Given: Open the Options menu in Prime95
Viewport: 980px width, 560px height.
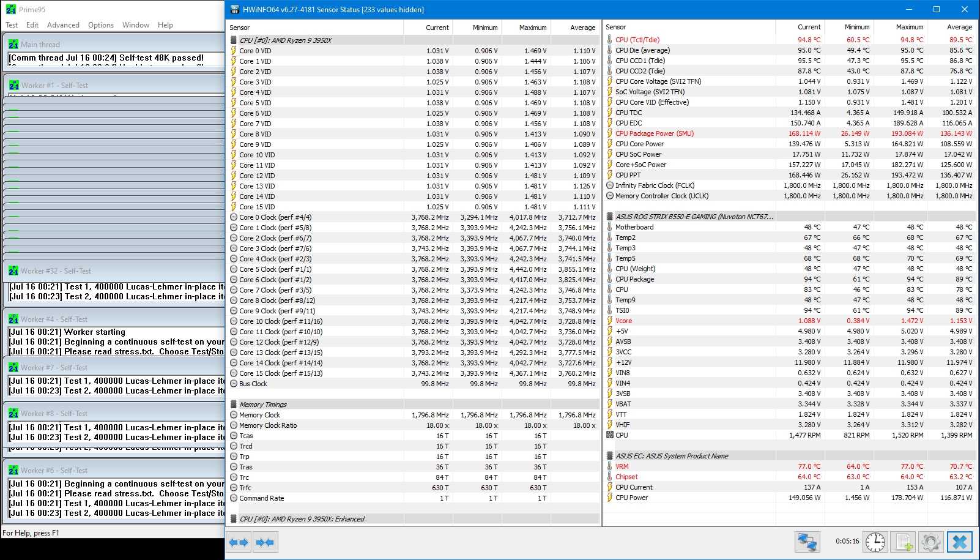Looking at the screenshot, I should (101, 25).
